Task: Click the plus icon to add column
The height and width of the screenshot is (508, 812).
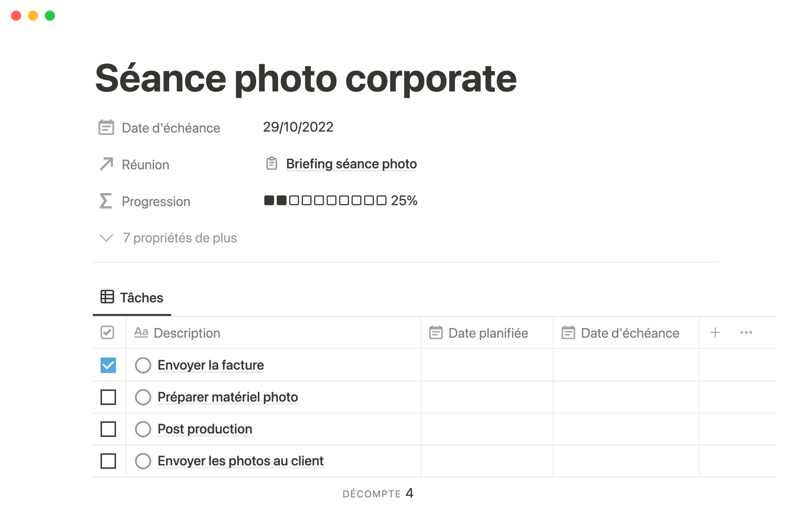Action: pos(715,333)
